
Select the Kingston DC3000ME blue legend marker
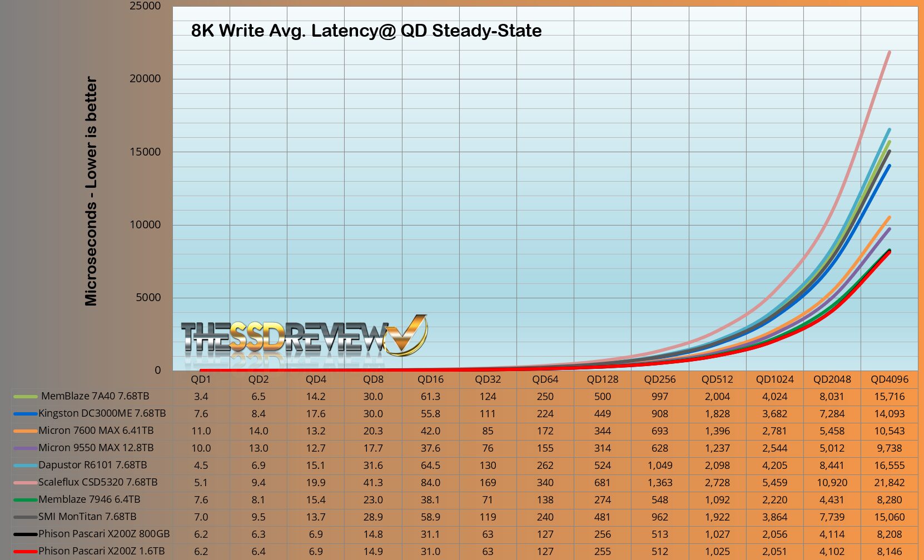click(25, 414)
